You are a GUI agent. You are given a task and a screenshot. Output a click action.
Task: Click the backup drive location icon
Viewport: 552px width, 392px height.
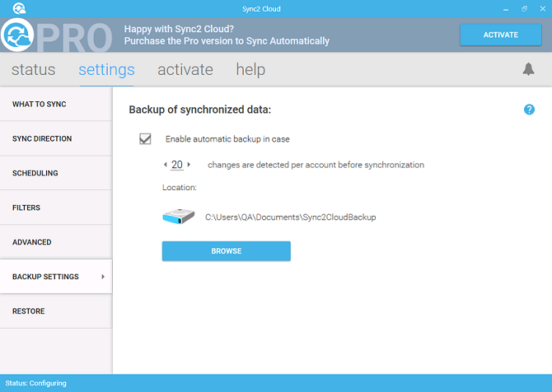point(179,216)
